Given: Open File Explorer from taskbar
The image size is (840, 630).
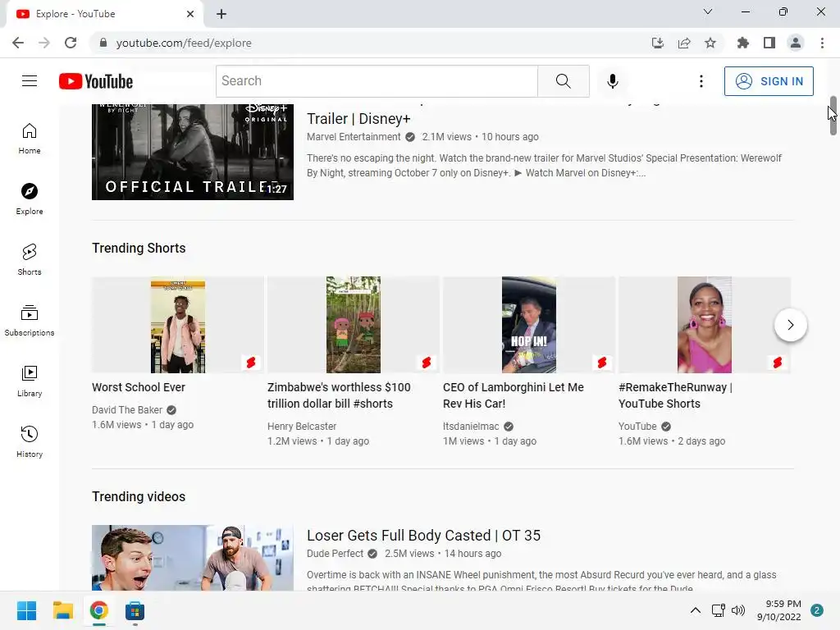Looking at the screenshot, I should click(62, 610).
